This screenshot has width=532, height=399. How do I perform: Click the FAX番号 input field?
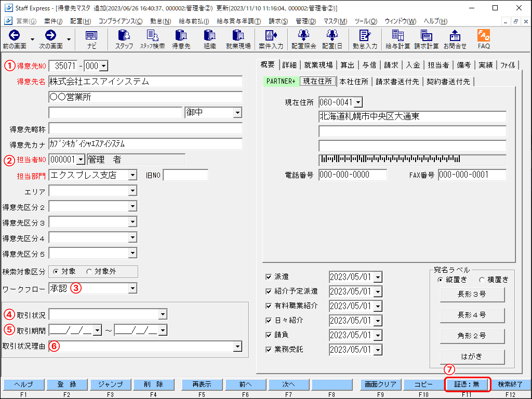pos(472,175)
